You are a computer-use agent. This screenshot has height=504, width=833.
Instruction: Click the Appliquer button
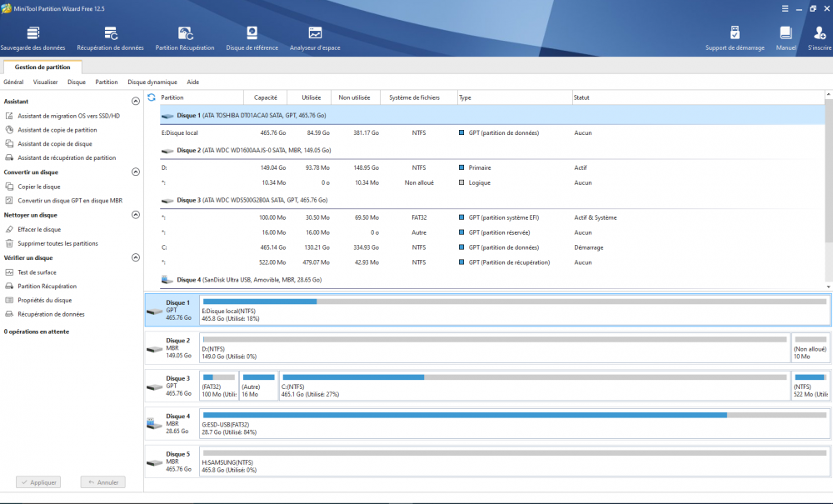(x=38, y=482)
